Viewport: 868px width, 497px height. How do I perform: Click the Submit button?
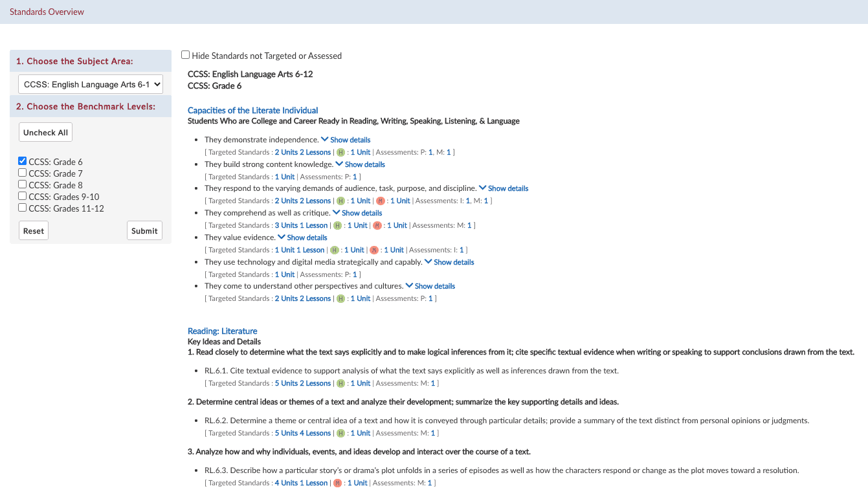tap(144, 230)
